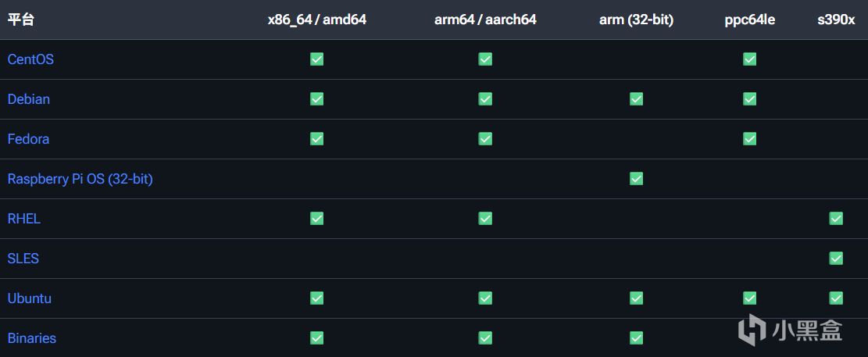Click the Ubuntu ppc64le checkmark icon

tap(749, 298)
